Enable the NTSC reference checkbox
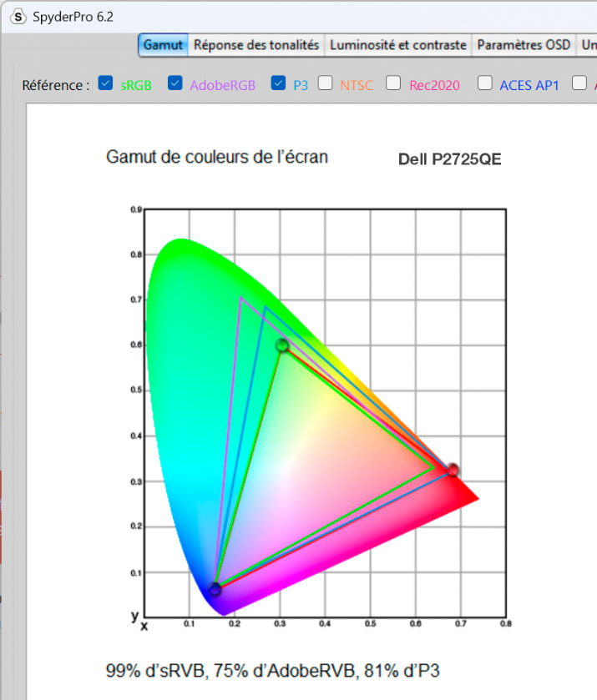Viewport: 597px width, 700px height. click(326, 83)
